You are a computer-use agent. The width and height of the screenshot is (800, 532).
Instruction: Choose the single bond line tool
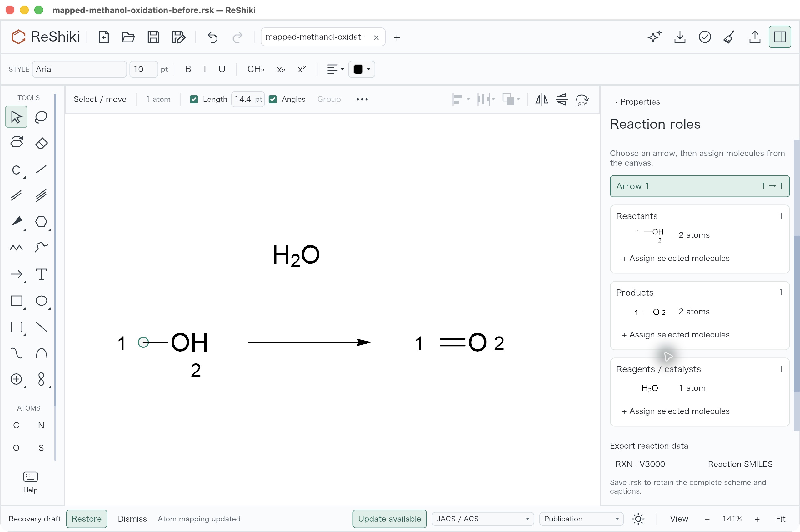coord(41,169)
